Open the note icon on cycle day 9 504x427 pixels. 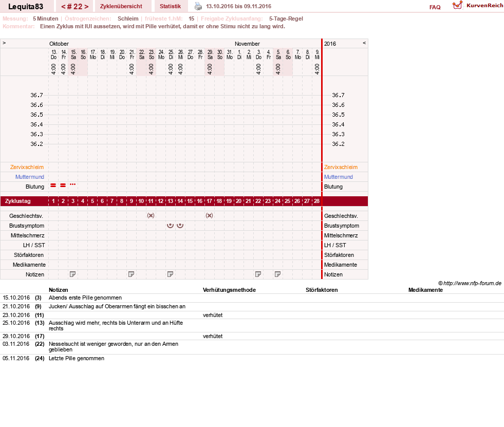[131, 274]
